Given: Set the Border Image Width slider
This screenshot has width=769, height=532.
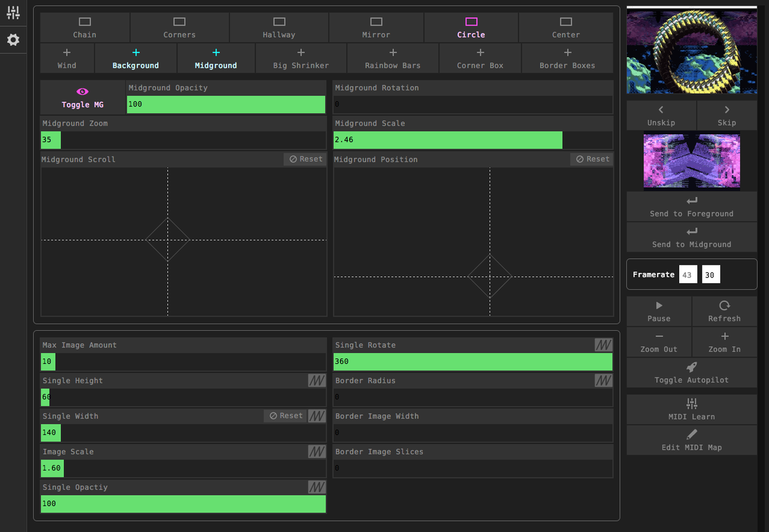Looking at the screenshot, I should click(473, 433).
